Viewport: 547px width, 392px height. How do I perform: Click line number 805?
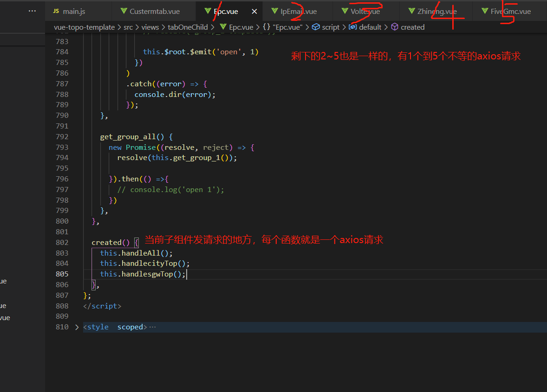pyautogui.click(x=62, y=274)
